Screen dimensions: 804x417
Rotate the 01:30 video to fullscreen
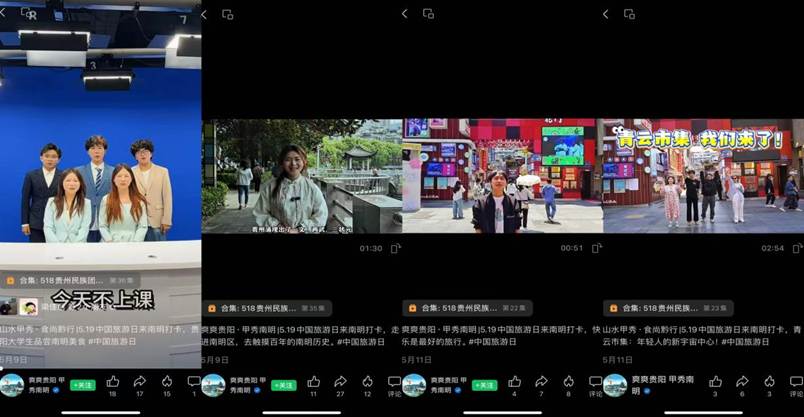(395, 248)
